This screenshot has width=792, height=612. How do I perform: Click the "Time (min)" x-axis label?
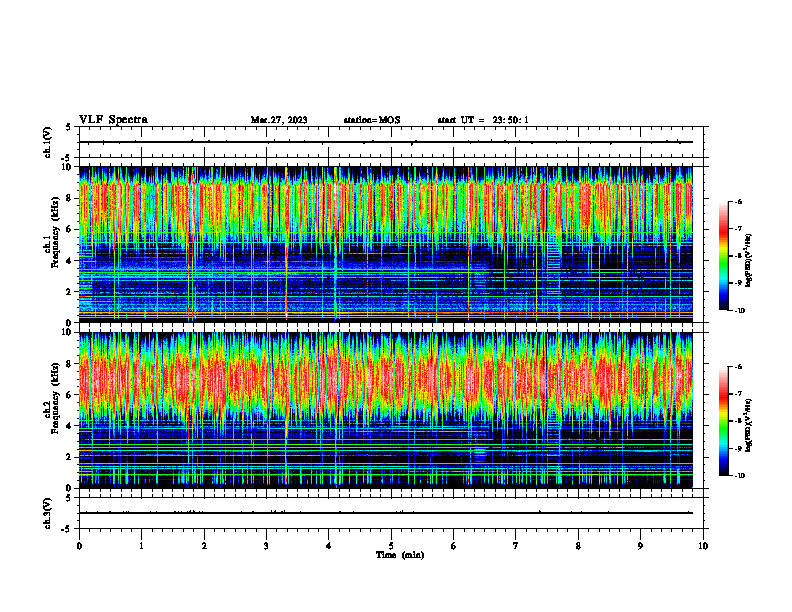pyautogui.click(x=400, y=555)
